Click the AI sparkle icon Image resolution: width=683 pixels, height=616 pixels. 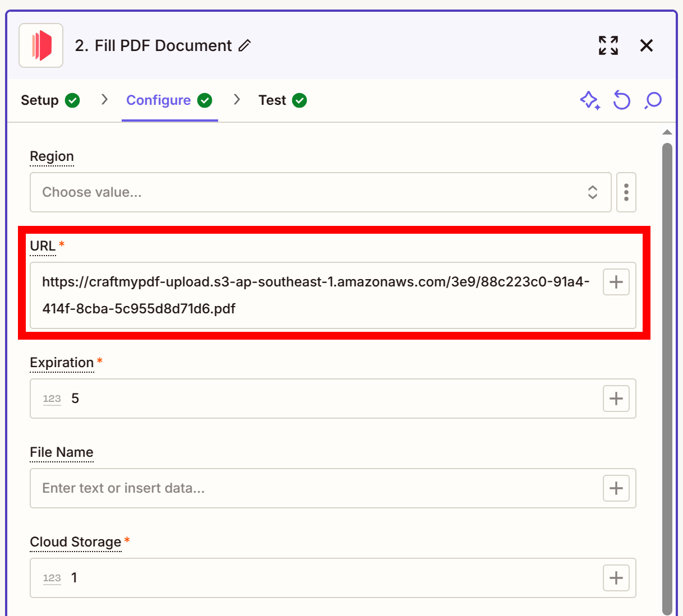(x=589, y=100)
